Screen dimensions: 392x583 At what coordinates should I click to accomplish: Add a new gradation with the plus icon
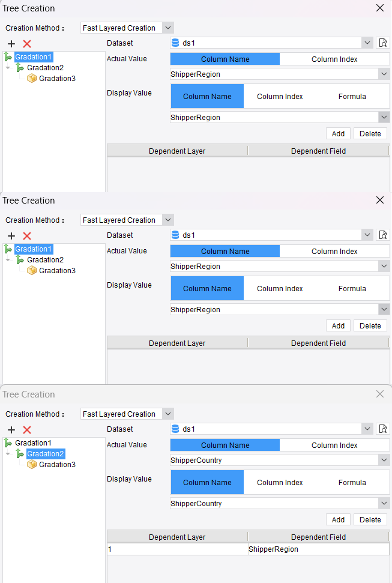pyautogui.click(x=11, y=44)
